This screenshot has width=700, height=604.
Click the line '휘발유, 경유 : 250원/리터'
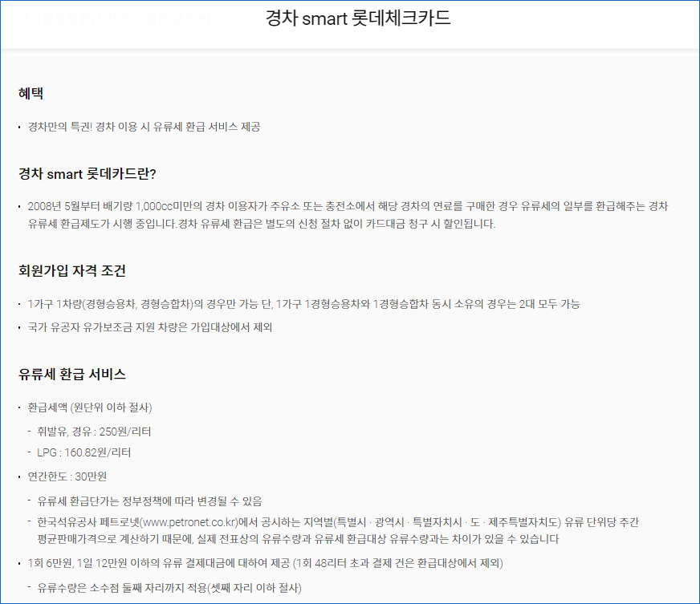click(x=94, y=432)
